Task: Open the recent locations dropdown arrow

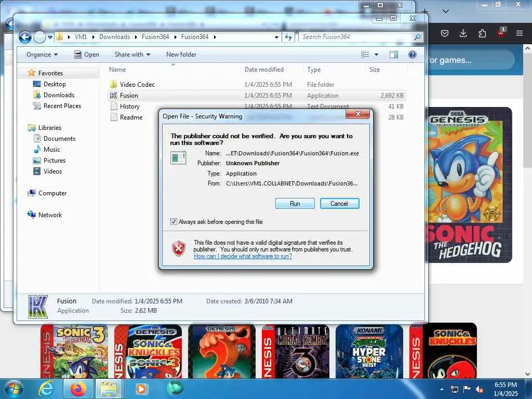Action: pos(50,37)
